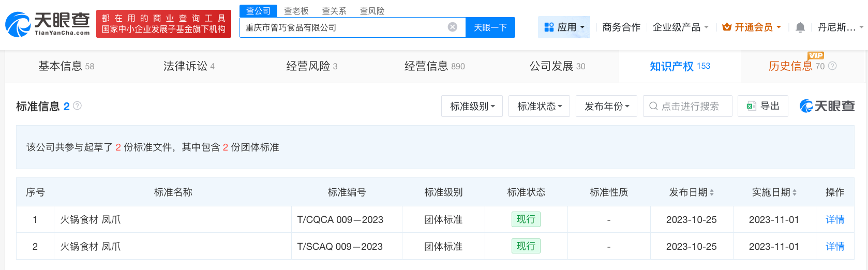Click the 标准编号 column header
The image size is (868, 270).
[x=347, y=192]
